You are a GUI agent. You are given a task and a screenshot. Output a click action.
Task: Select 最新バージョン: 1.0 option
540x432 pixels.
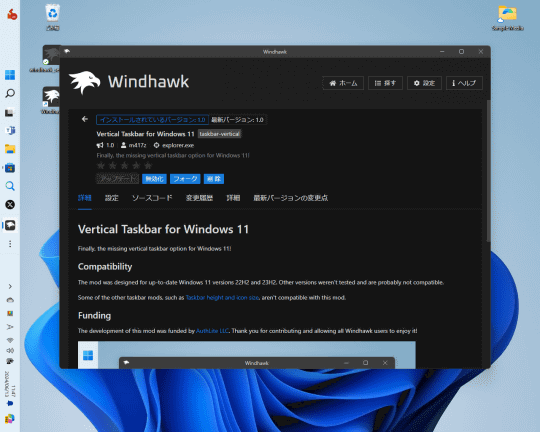click(237, 120)
